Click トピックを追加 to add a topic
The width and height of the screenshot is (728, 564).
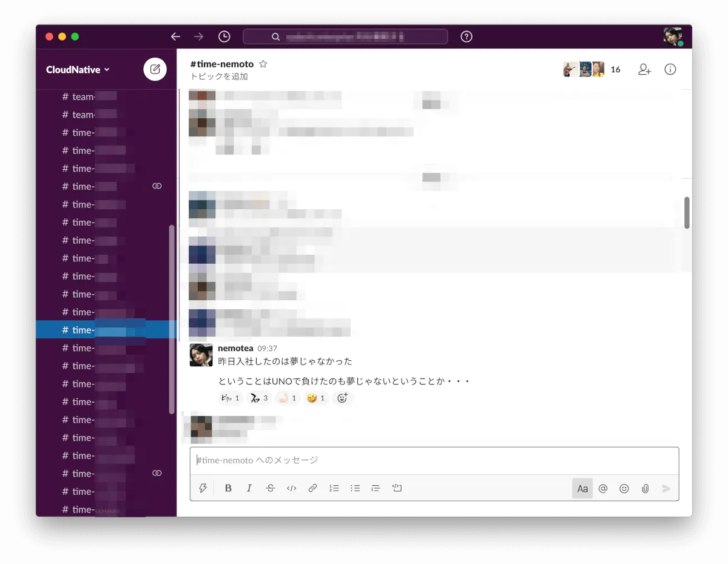click(x=219, y=76)
